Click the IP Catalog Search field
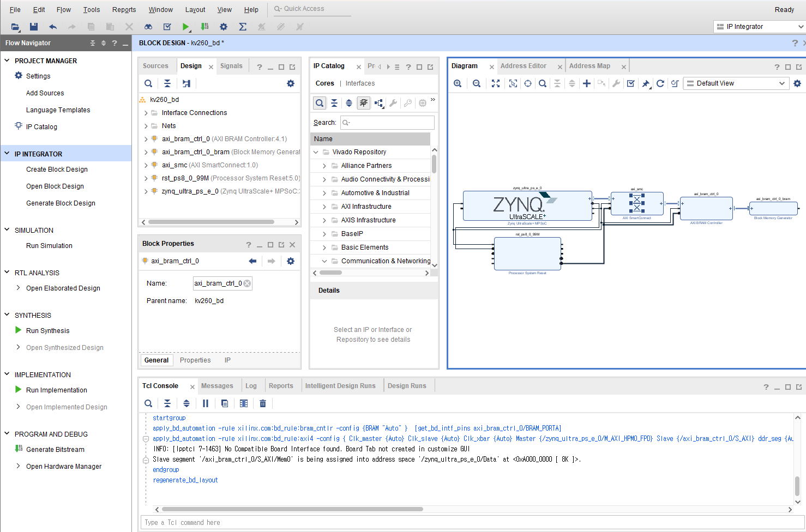 (387, 123)
